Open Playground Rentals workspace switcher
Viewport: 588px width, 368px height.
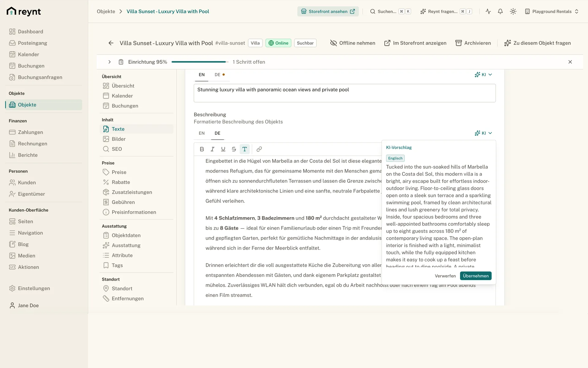(552, 11)
